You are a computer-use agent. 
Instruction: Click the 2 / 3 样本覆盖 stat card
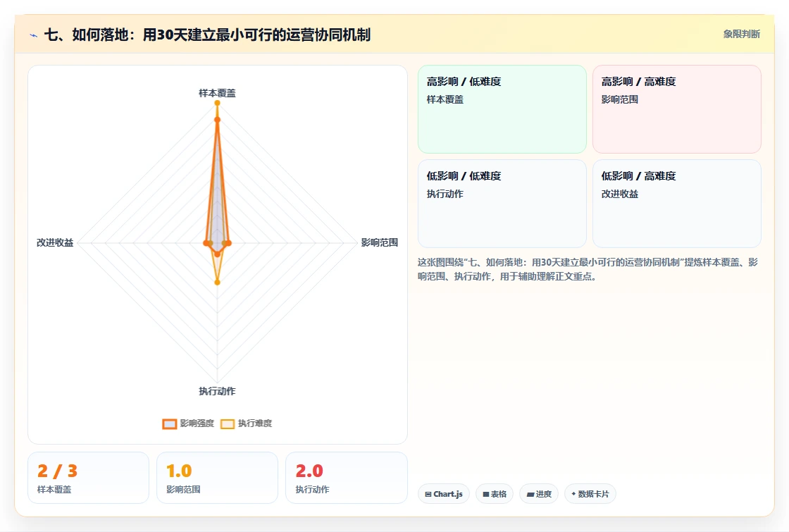89,478
